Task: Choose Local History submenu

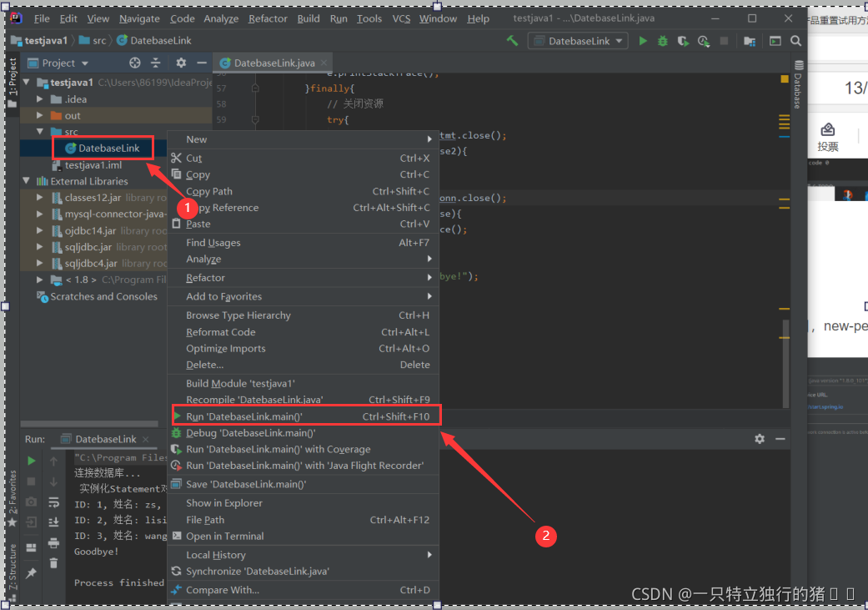Action: point(304,555)
